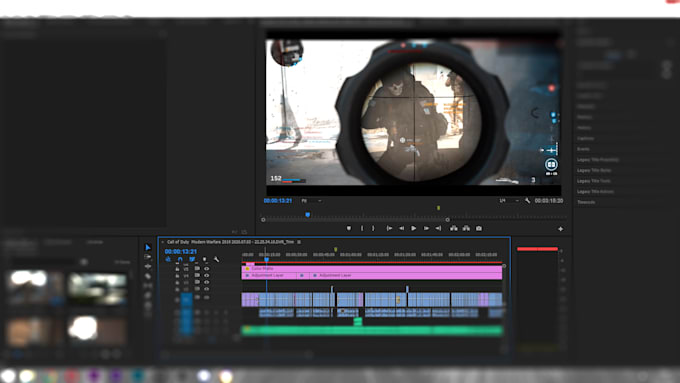The width and height of the screenshot is (680, 383).
Task: Click the right zoom handle of monitor scrollbar
Action: pos(448,220)
